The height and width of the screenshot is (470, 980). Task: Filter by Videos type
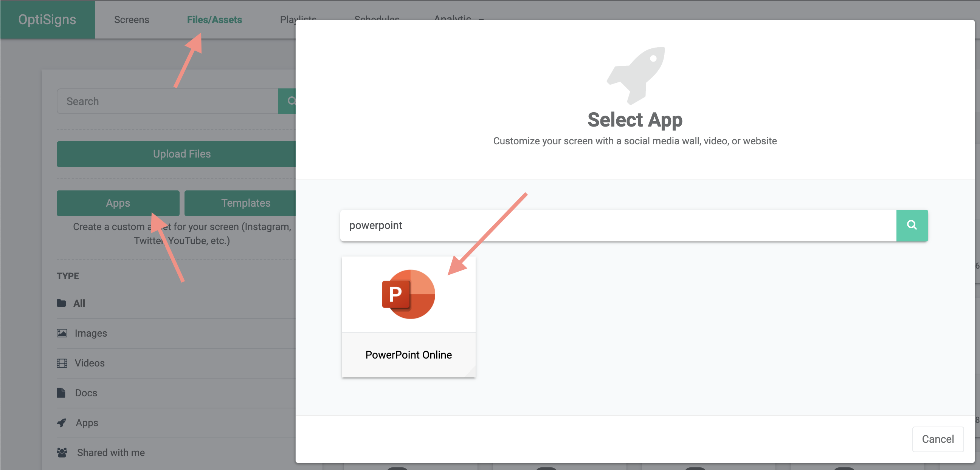pos(89,363)
